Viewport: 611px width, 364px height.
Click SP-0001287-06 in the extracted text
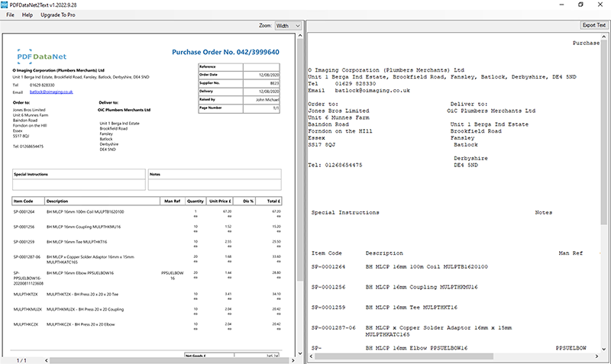[334, 328]
